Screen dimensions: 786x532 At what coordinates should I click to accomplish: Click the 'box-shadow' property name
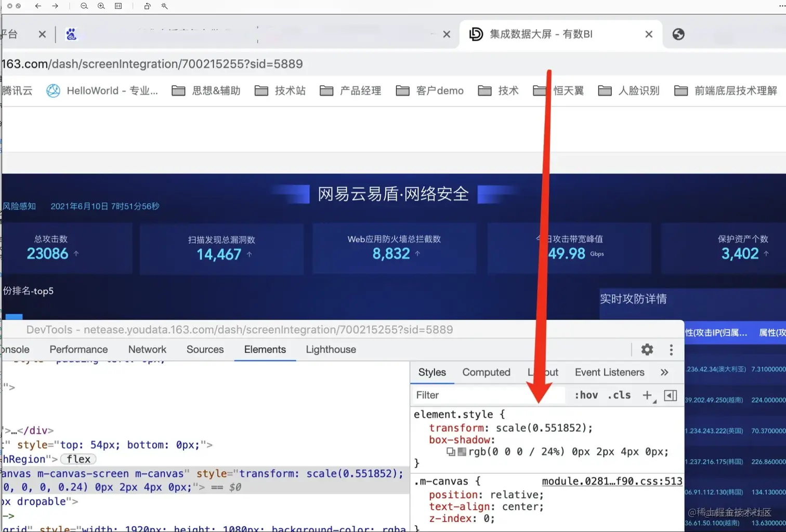460,440
